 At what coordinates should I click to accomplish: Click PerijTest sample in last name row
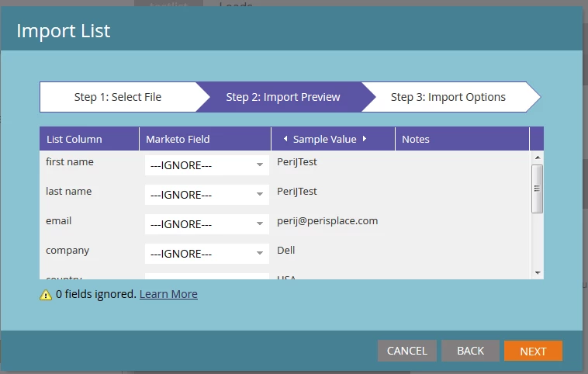[x=297, y=192]
